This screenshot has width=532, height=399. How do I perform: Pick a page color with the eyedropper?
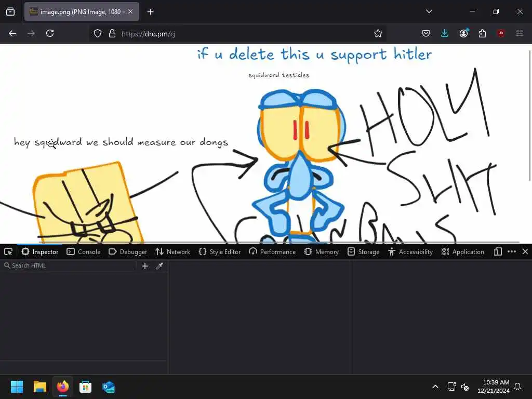tap(159, 266)
